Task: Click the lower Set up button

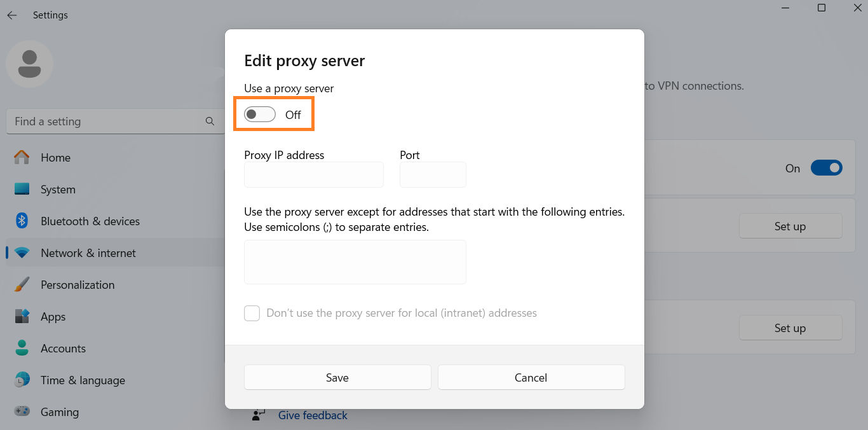Action: (x=790, y=328)
